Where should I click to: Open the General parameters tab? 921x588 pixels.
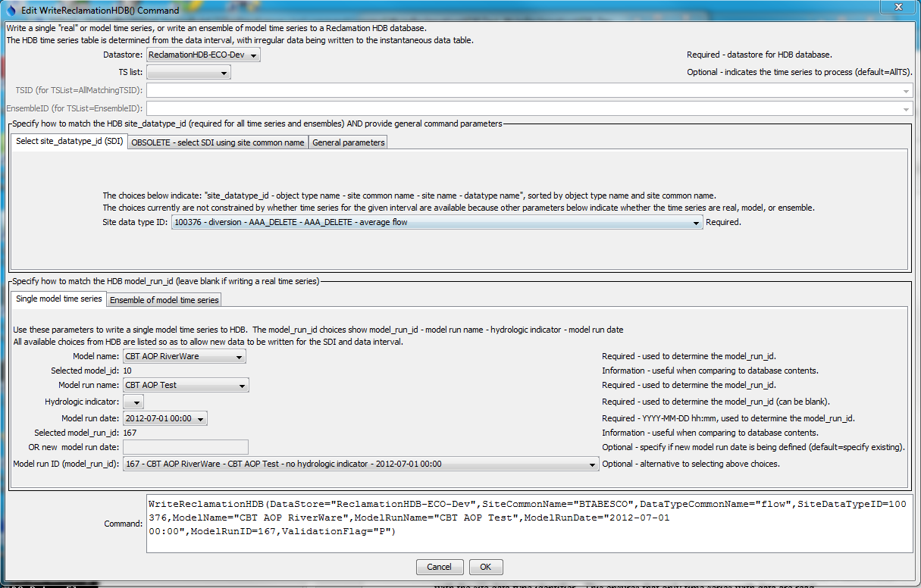[x=347, y=142]
